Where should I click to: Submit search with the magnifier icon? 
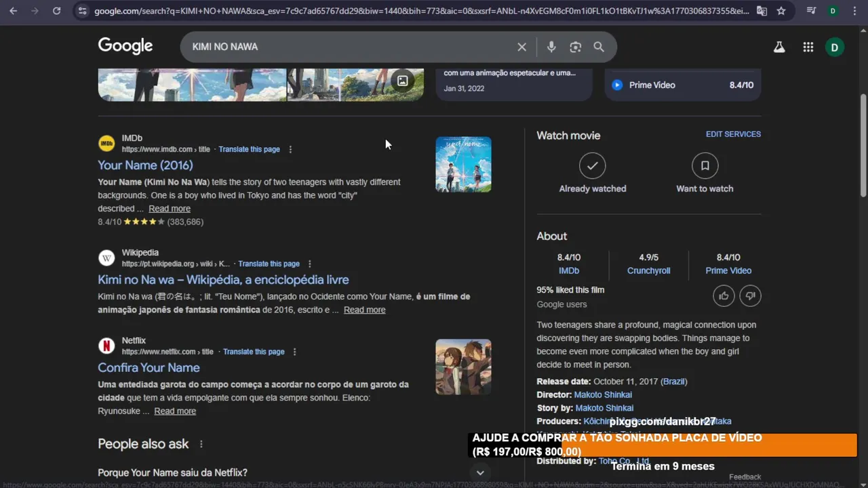[x=599, y=47]
